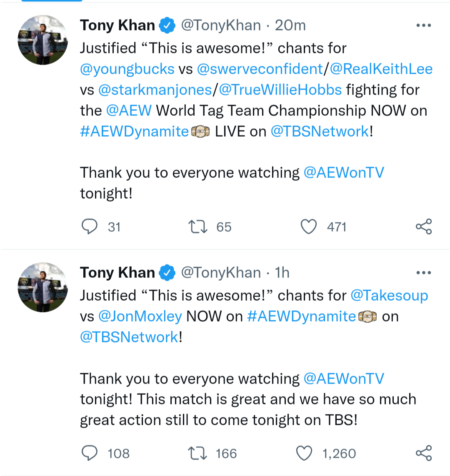Open Tony Khan's avatar on the 1h tweet
The width and height of the screenshot is (450, 476).
pos(43,287)
